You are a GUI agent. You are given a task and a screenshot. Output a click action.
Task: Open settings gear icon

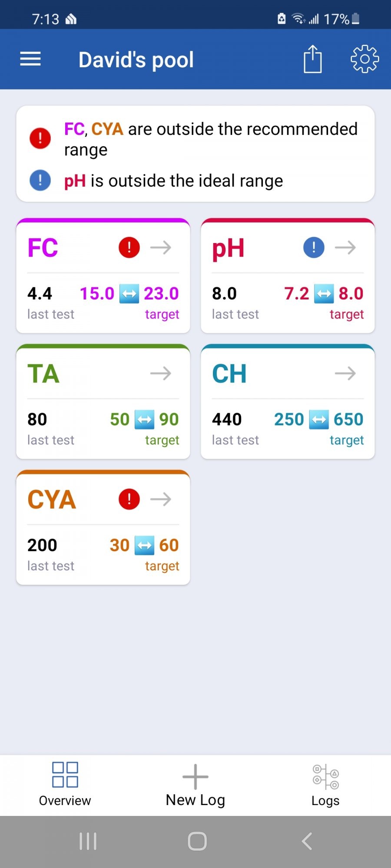365,59
